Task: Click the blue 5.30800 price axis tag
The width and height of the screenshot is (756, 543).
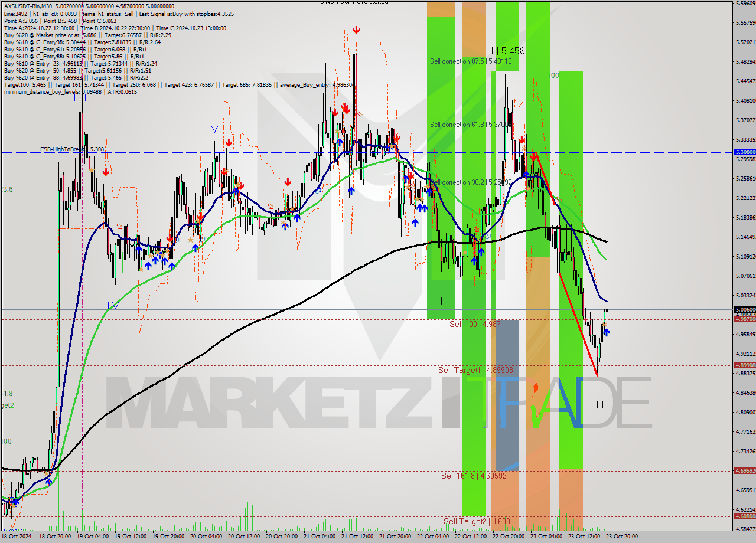Action: click(x=744, y=152)
